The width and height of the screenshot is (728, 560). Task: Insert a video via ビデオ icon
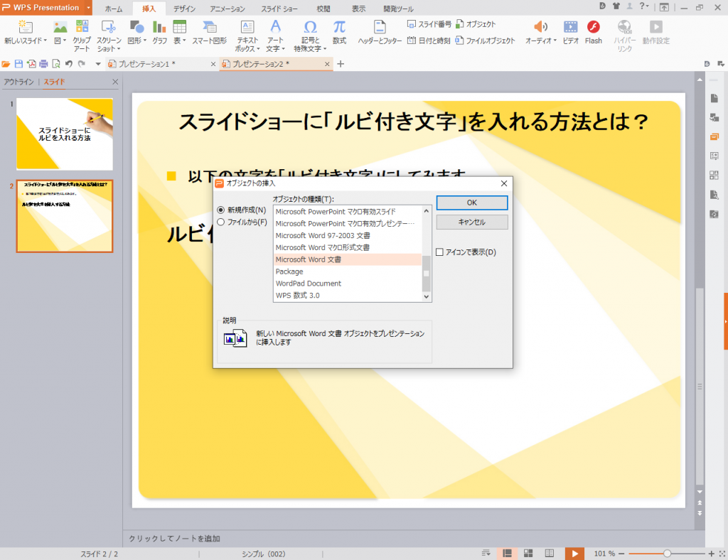(570, 28)
